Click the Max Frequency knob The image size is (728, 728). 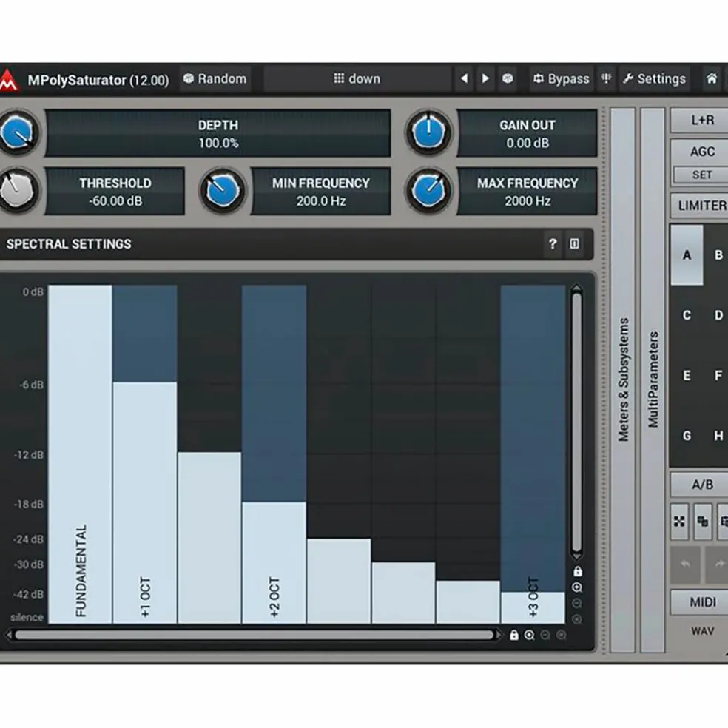[x=428, y=191]
